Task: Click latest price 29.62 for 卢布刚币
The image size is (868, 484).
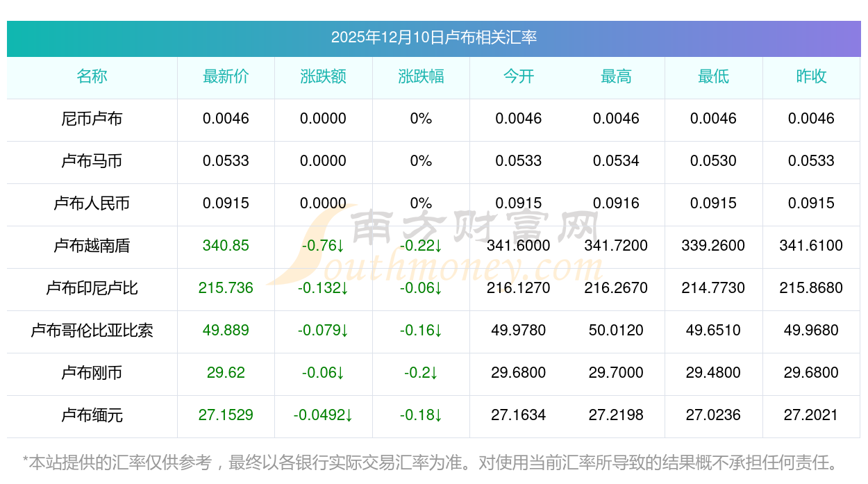Action: coord(226,373)
